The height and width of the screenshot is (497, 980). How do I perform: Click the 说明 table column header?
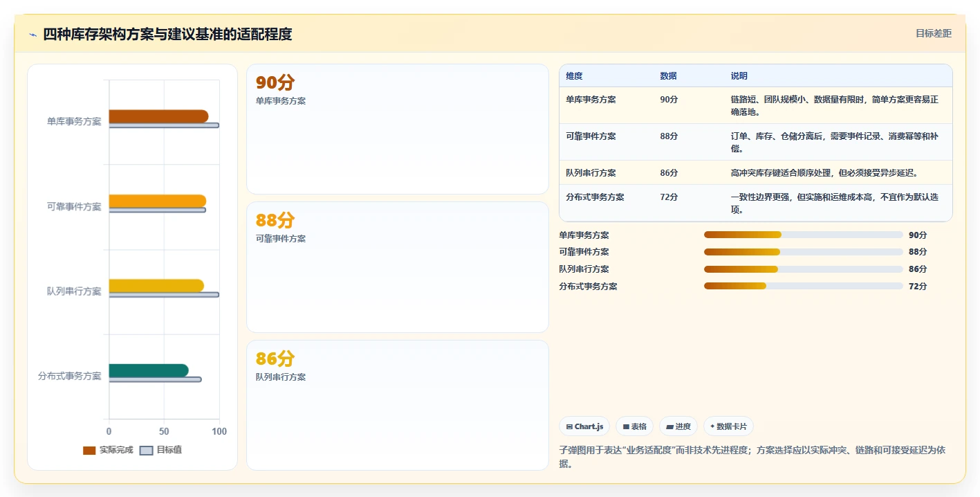pos(739,76)
